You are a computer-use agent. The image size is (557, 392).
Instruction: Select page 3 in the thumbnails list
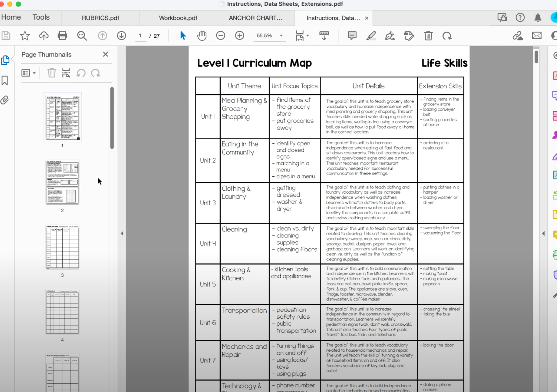[x=62, y=247]
